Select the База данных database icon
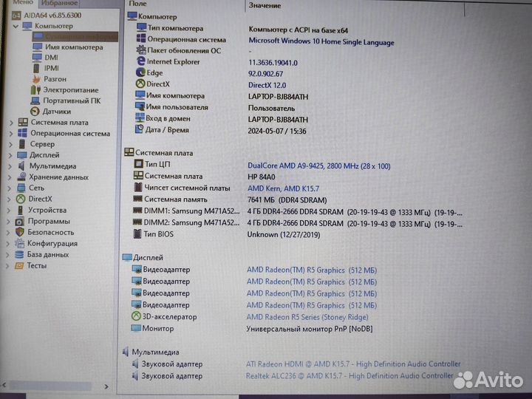This screenshot has height=399, width=532. coord(19,254)
